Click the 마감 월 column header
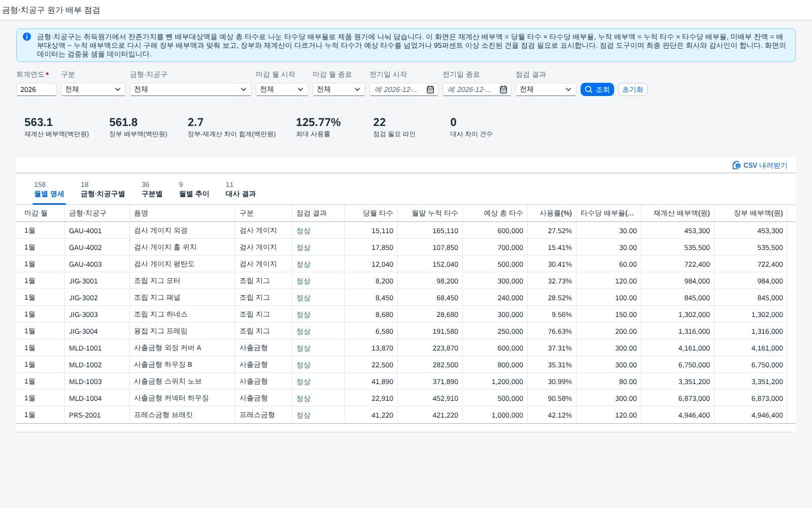 pyautogui.click(x=41, y=213)
